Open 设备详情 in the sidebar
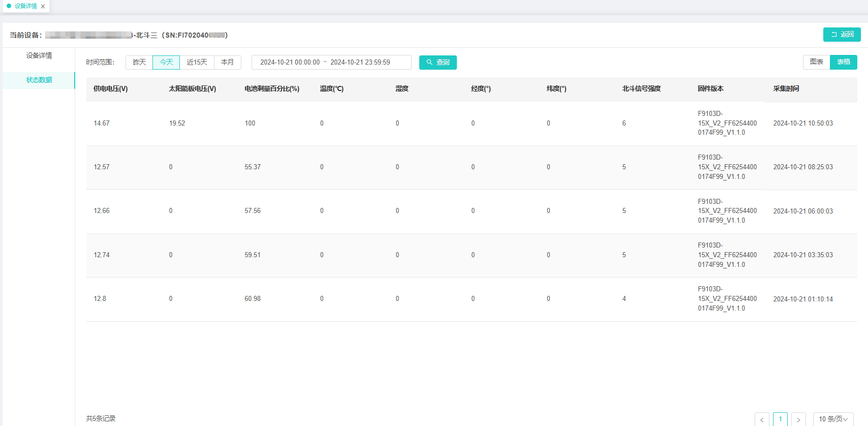The height and width of the screenshot is (426, 868). (x=39, y=56)
